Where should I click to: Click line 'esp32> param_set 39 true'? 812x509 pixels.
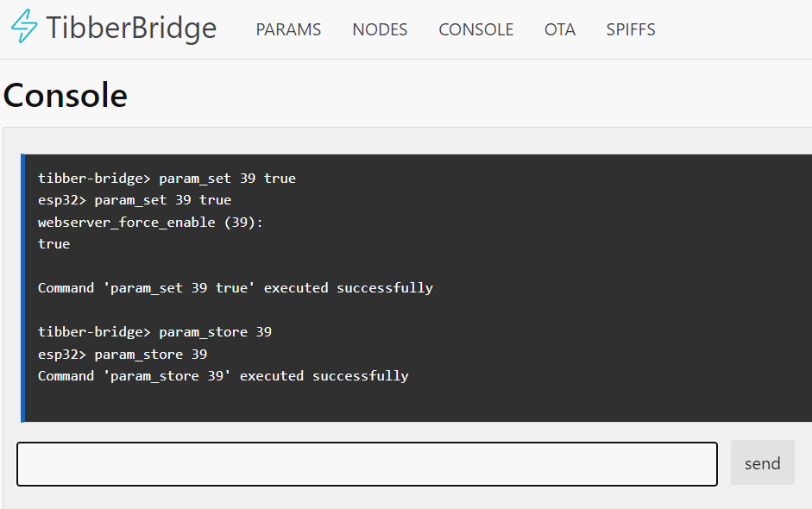tap(135, 200)
